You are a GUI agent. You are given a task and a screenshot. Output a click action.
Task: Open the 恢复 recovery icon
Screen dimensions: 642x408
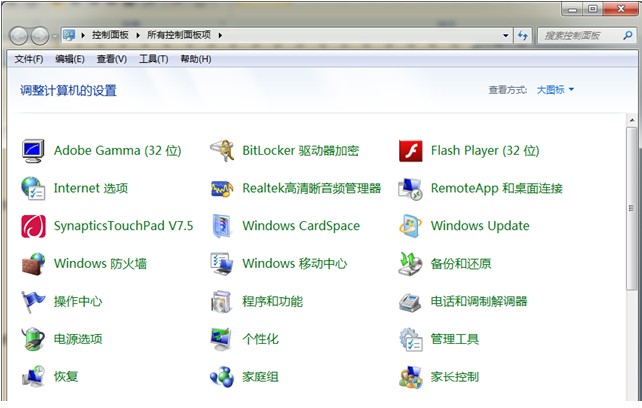point(33,377)
